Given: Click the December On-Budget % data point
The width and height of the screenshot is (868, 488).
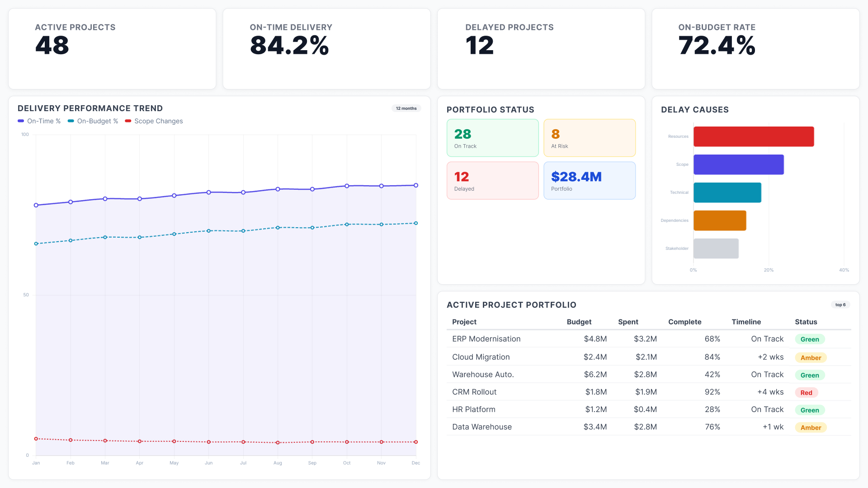Looking at the screenshot, I should [x=416, y=223].
